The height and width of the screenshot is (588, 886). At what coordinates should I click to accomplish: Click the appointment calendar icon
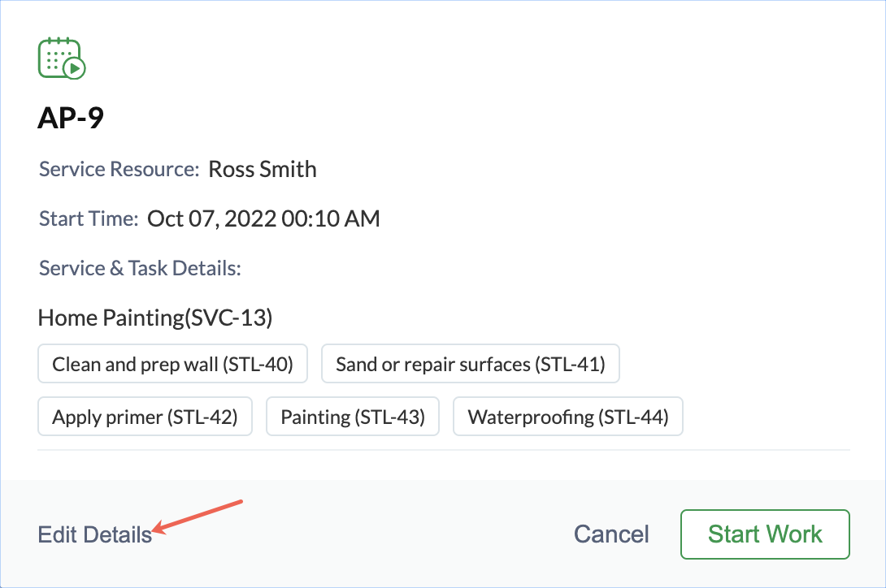tap(59, 57)
